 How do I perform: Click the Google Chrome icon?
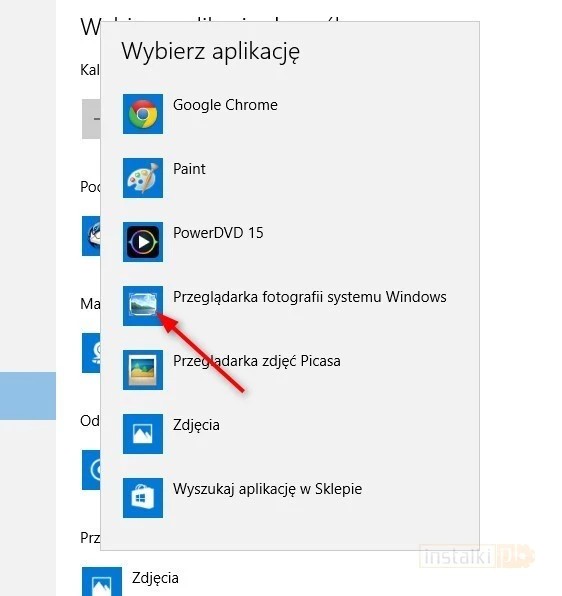pyautogui.click(x=143, y=114)
